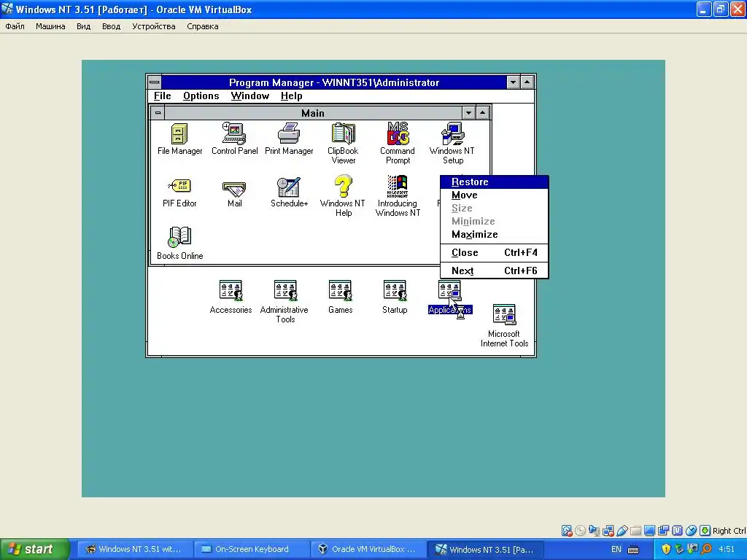Click the yellow shield tray icon
The height and width of the screenshot is (560, 747).
coord(666,550)
